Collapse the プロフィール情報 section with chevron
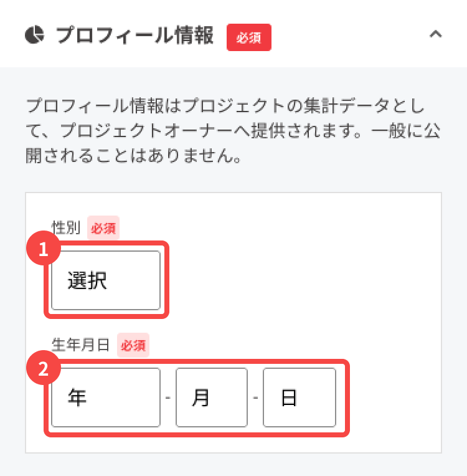This screenshot has height=476, width=467. pyautogui.click(x=436, y=35)
